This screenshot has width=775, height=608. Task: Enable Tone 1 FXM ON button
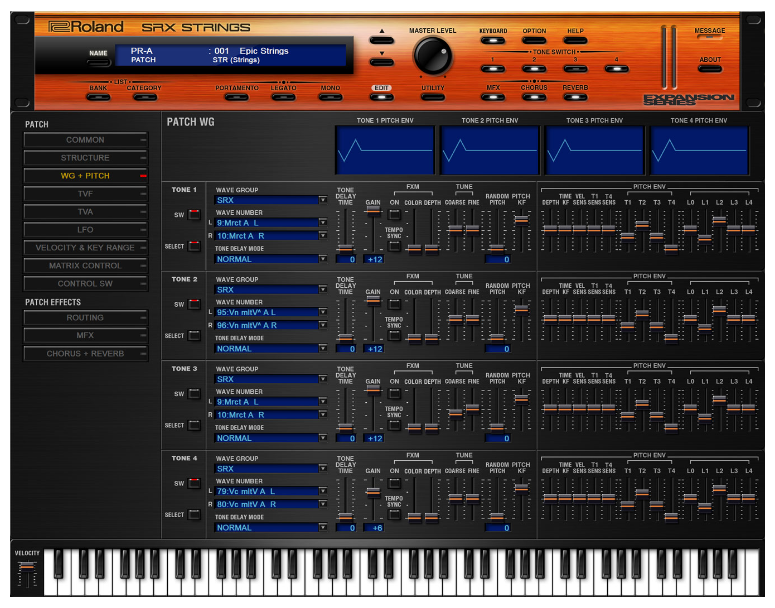click(394, 215)
